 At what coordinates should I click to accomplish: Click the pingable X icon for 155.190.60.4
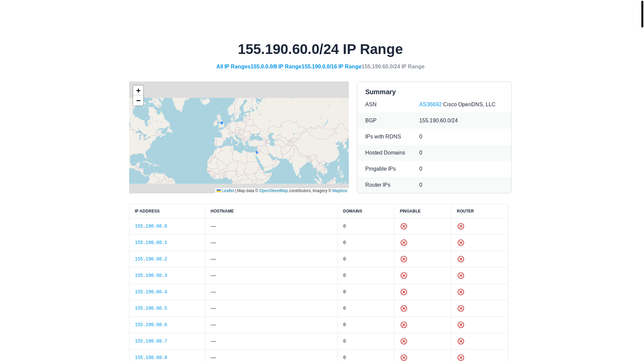404,292
